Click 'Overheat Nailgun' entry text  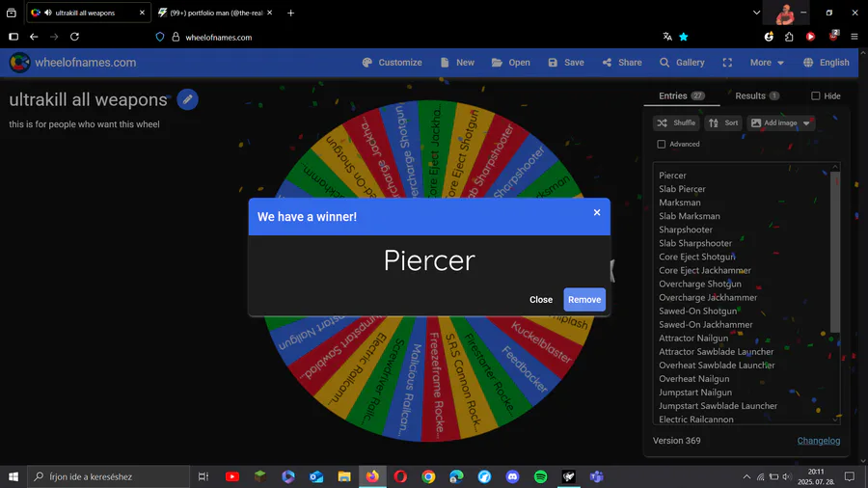click(x=693, y=379)
